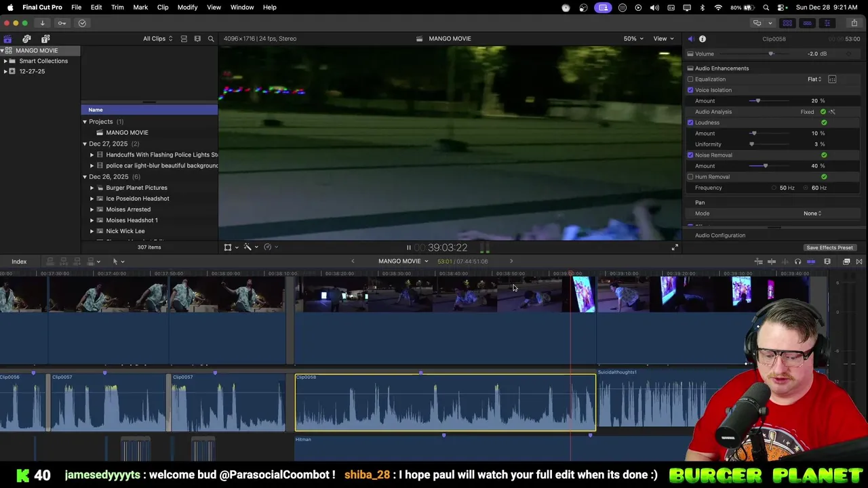Viewport: 868px width, 488px height.
Task: Show the Libraries sidebar clapper icon
Action: (x=7, y=39)
